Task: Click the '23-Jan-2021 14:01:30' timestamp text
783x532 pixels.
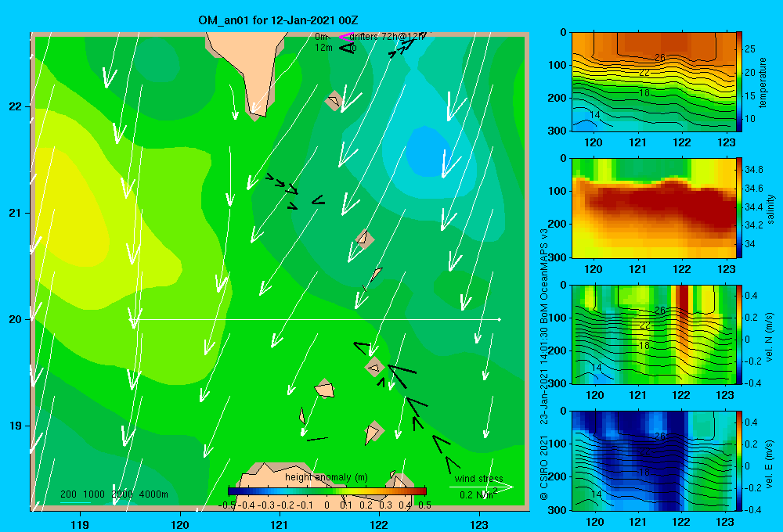Action: pos(544,374)
